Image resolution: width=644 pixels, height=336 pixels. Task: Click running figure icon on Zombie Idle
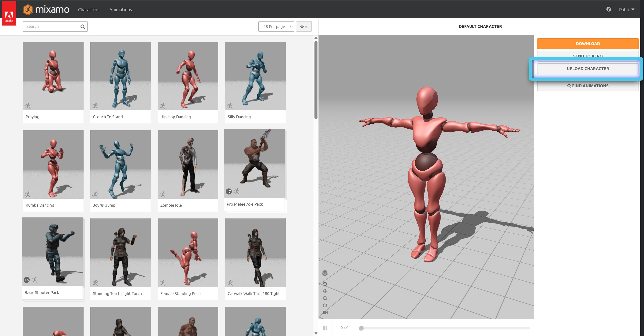[x=162, y=195]
